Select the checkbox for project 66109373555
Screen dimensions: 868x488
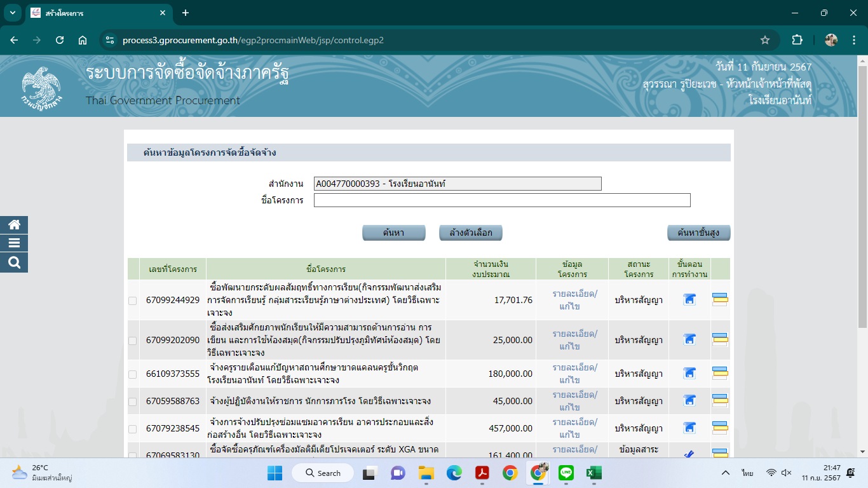point(133,374)
